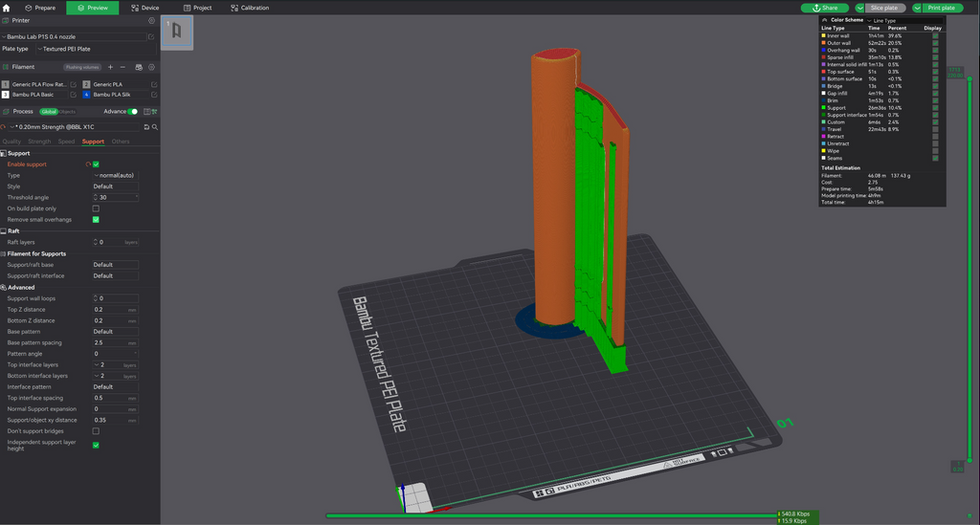Switch to Others settings tab

click(121, 142)
